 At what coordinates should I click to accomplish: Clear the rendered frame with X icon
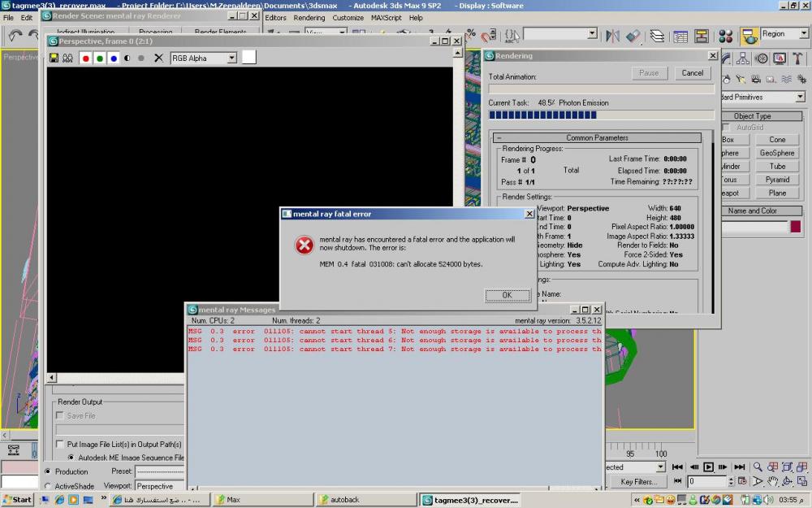click(x=159, y=58)
